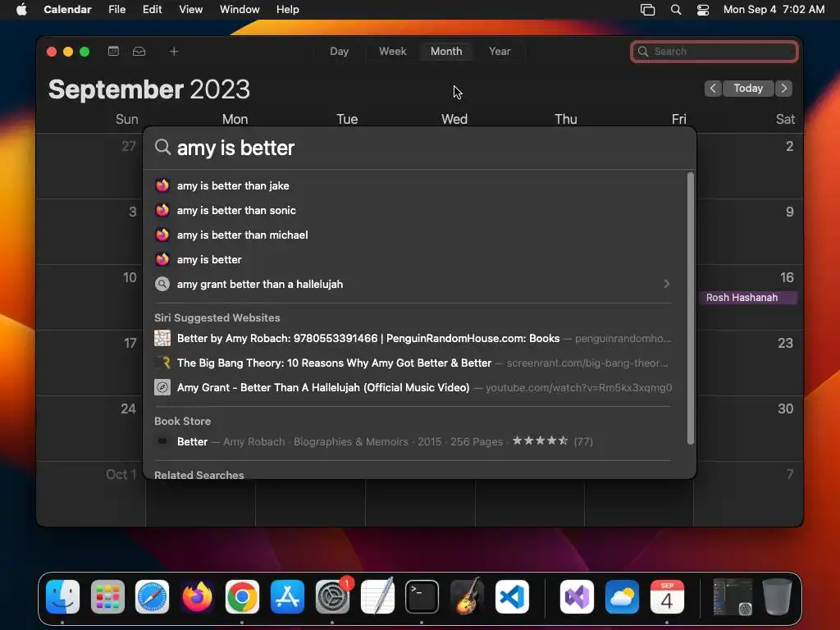Click the magnifier icon in Spotlight field
840x630 pixels.
click(x=162, y=147)
